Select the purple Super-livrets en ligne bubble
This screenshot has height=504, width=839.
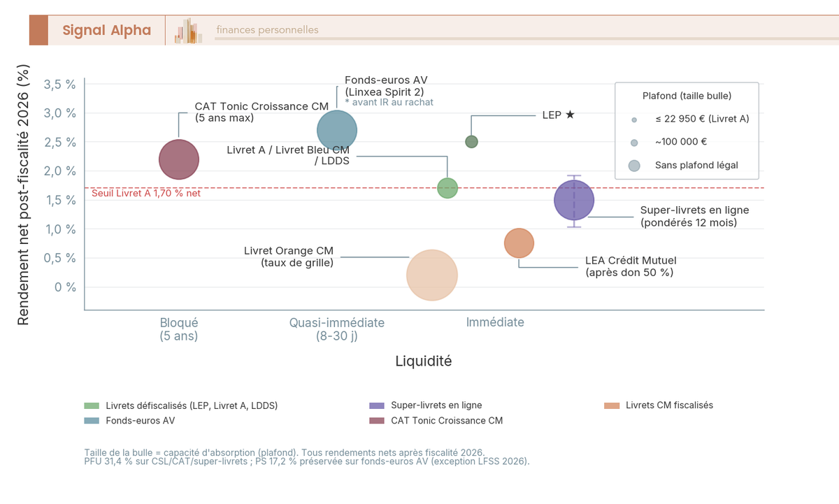pyautogui.click(x=574, y=200)
